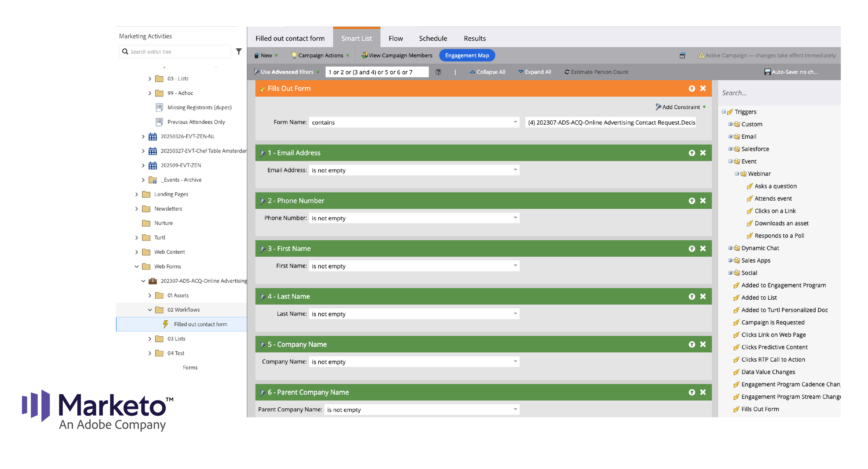The width and height of the screenshot is (868, 469).
Task: Click the Engagement Map button
Action: (x=467, y=56)
